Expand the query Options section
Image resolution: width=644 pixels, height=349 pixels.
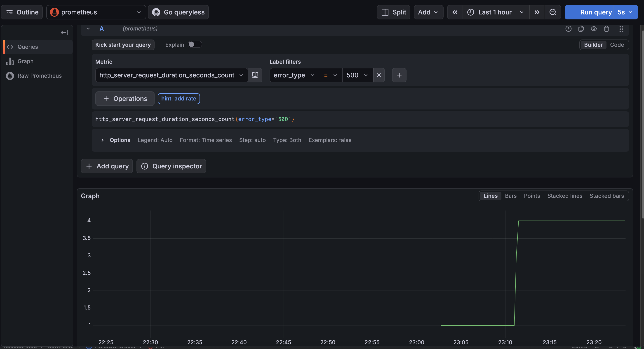click(103, 140)
